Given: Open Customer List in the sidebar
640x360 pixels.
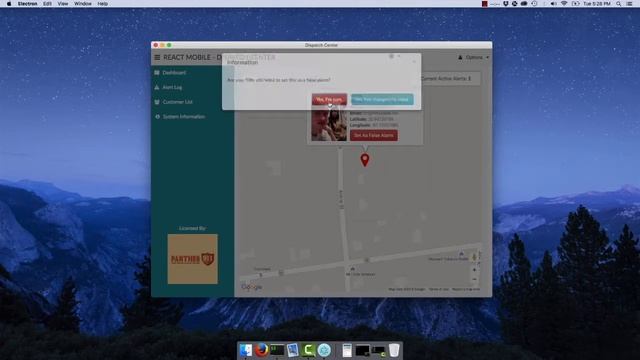Looking at the screenshot, I should click(x=177, y=102).
